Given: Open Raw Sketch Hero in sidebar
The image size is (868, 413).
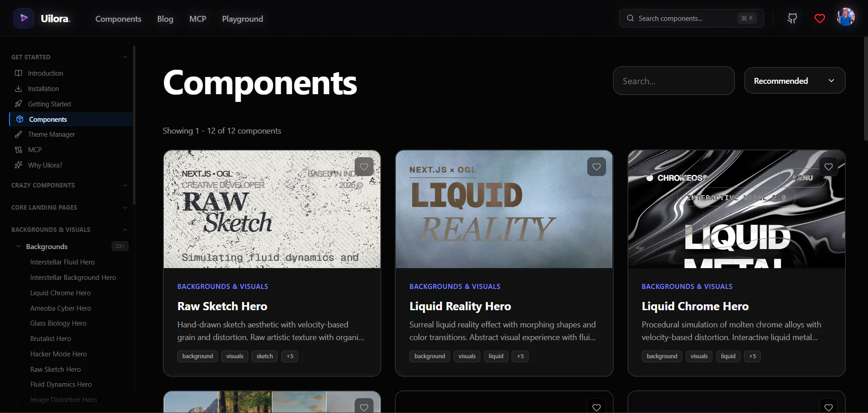Looking at the screenshot, I should (x=56, y=369).
